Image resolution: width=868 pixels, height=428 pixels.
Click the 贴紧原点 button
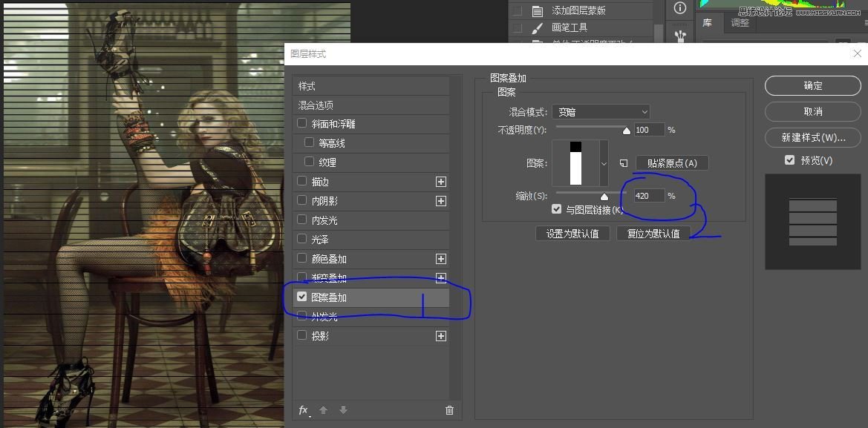672,163
